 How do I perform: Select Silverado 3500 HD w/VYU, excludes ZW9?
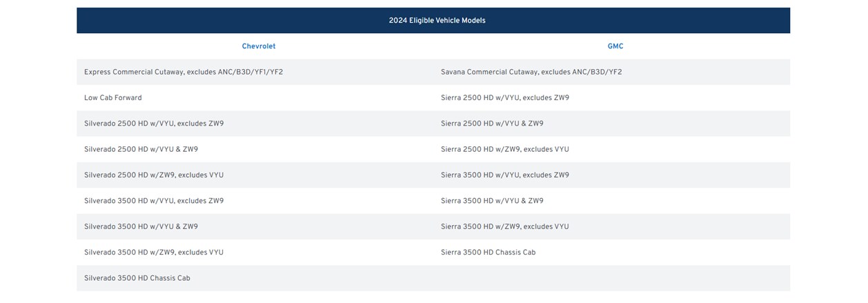pyautogui.click(x=154, y=201)
